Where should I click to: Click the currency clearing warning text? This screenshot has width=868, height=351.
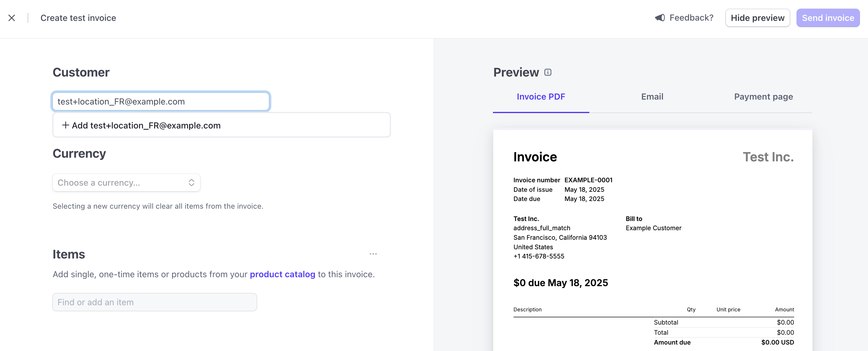pos(158,206)
